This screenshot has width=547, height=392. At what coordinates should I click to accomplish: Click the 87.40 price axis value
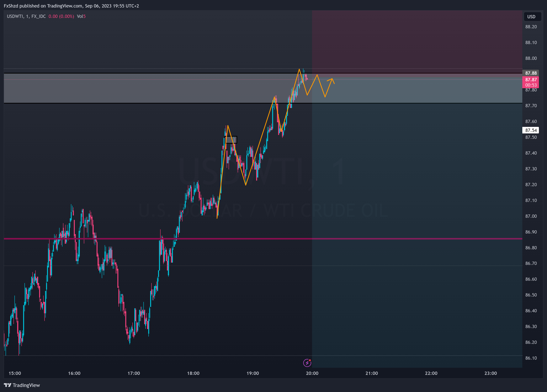[x=531, y=153]
